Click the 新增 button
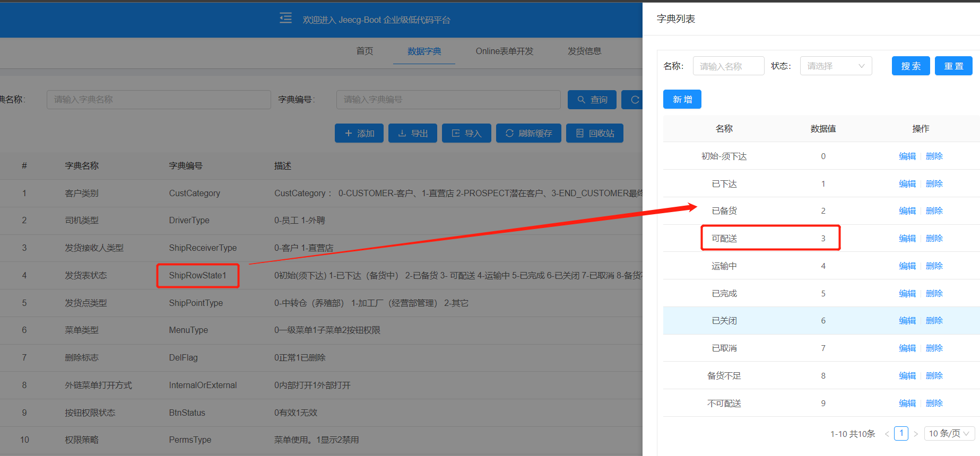This screenshot has height=456, width=980. tap(682, 99)
